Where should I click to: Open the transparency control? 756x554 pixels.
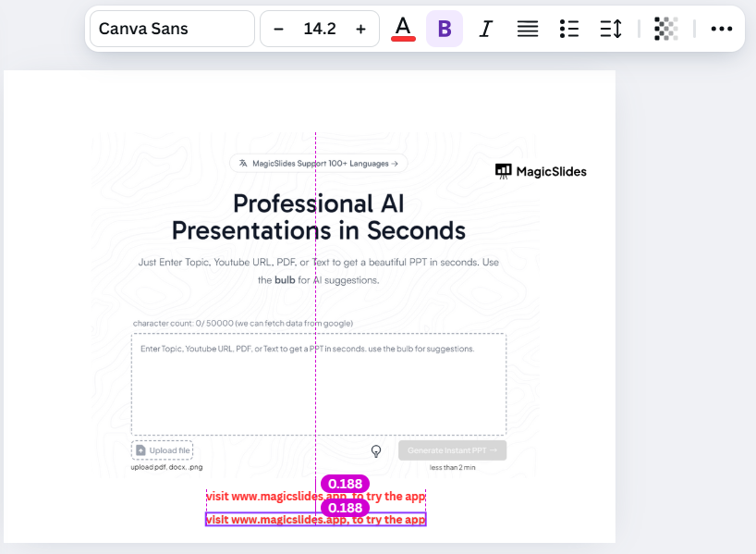coord(666,29)
